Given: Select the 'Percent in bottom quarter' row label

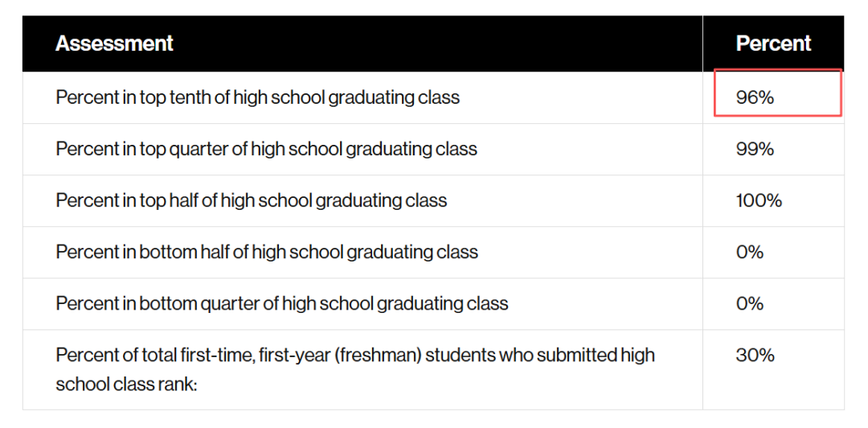Looking at the screenshot, I should tap(281, 303).
